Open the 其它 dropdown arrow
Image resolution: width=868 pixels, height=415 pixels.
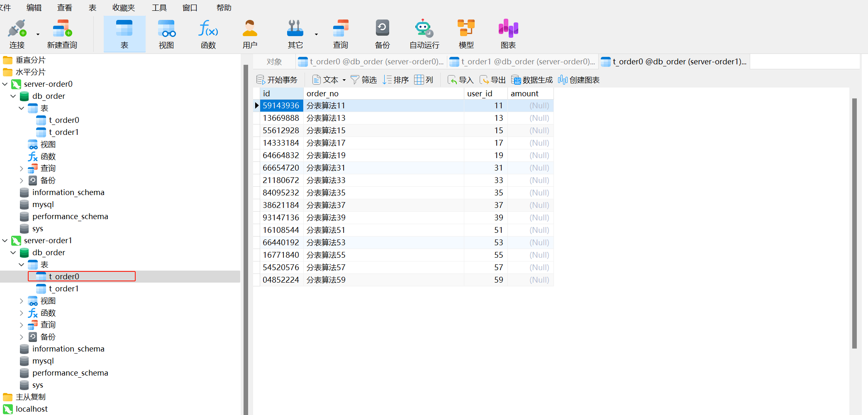316,34
